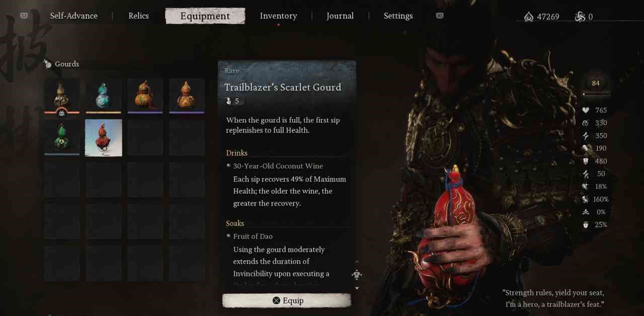Select the spotted orange gourd in the top row

click(x=187, y=95)
